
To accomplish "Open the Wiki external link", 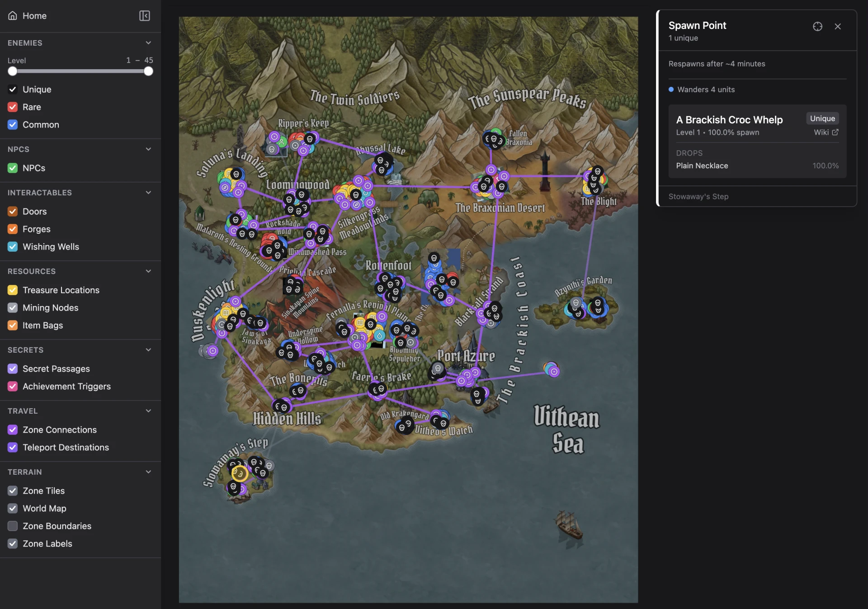I will click(x=826, y=132).
